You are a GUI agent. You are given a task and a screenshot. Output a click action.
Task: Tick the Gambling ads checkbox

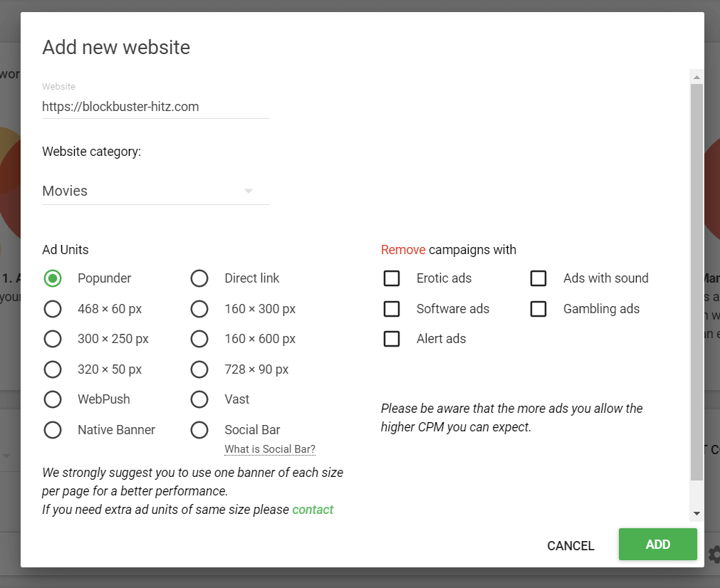[538, 309]
